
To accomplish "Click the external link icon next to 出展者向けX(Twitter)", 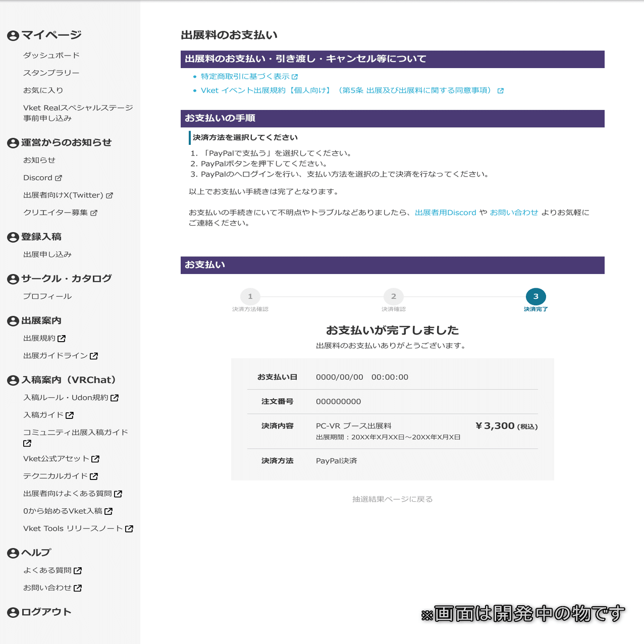I will [x=111, y=195].
